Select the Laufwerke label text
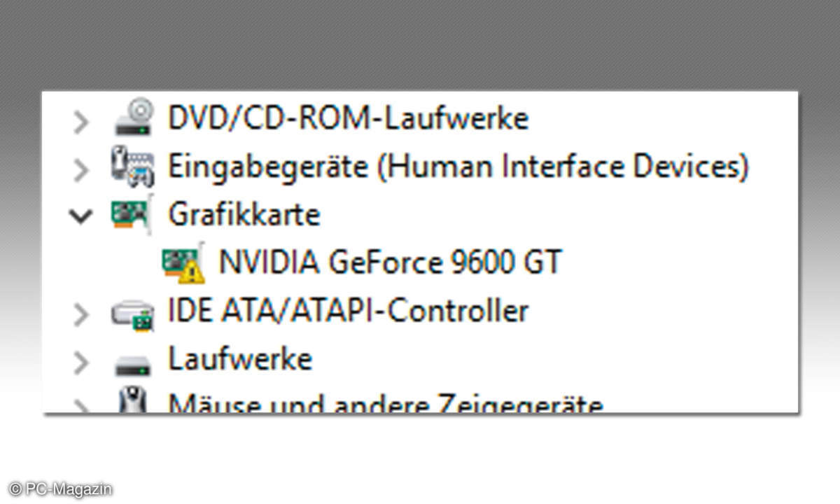The height and width of the screenshot is (504, 840). click(x=240, y=359)
